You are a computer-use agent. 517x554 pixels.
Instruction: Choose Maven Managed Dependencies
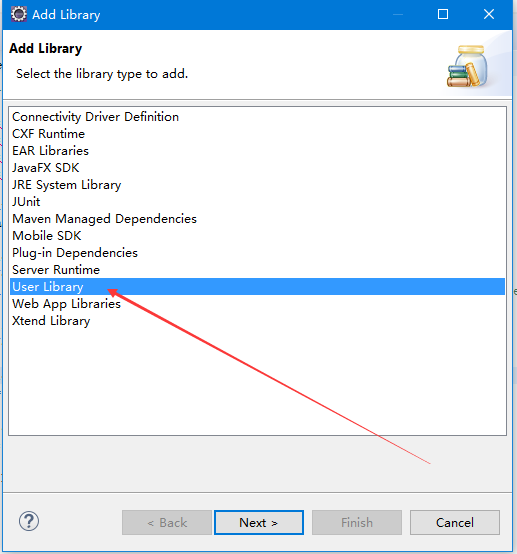click(104, 219)
